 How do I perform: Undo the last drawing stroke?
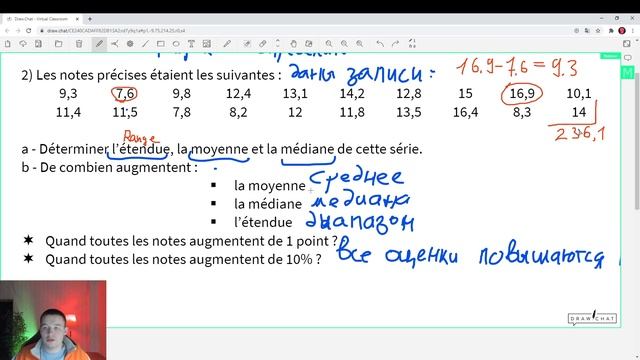click(x=380, y=44)
